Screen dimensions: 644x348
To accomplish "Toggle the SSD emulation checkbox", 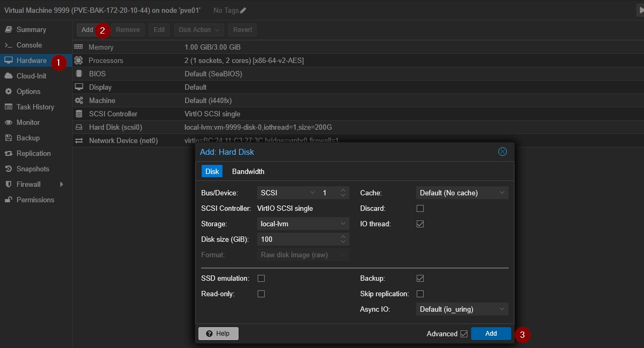I will (x=261, y=279).
